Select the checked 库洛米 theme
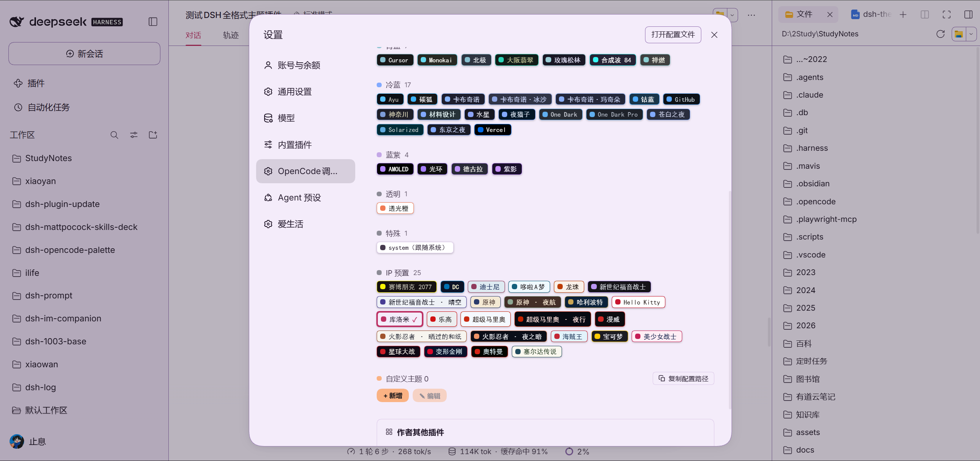The width and height of the screenshot is (980, 461). (400, 319)
